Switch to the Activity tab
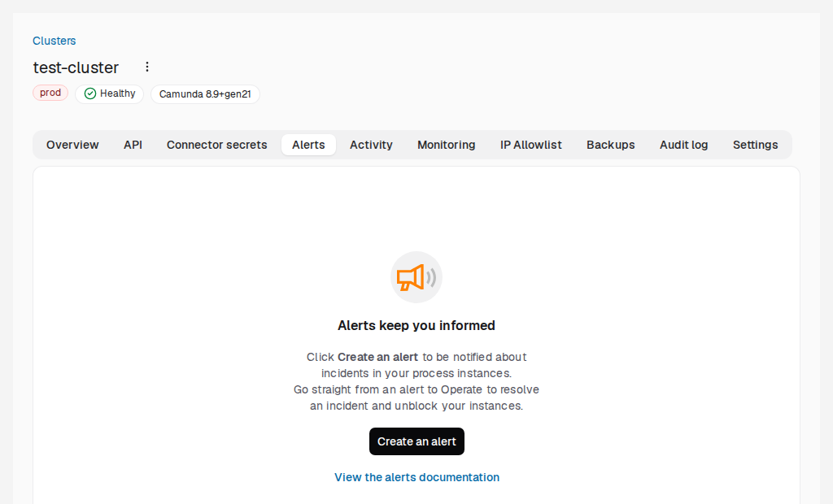Viewport: 833px width, 504px height. (371, 145)
